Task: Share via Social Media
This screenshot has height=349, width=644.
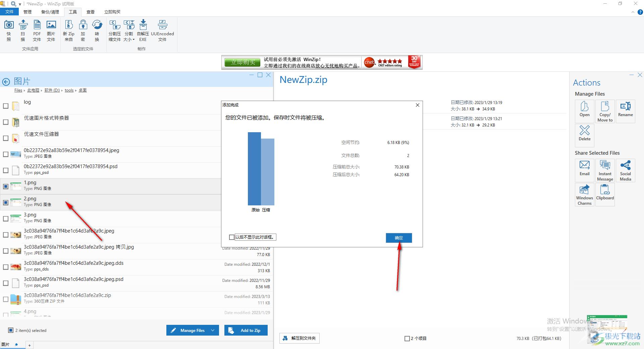Action: 626,171
